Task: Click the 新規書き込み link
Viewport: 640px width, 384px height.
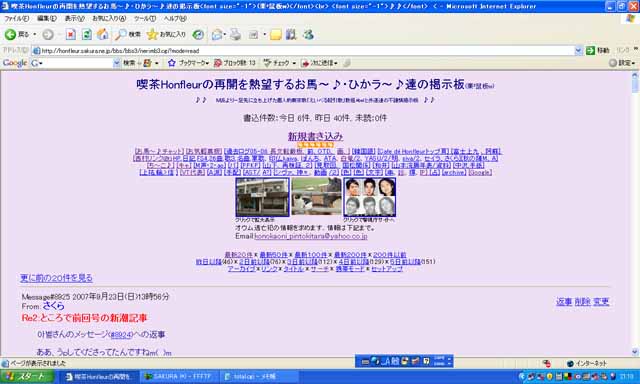Action: pos(315,136)
